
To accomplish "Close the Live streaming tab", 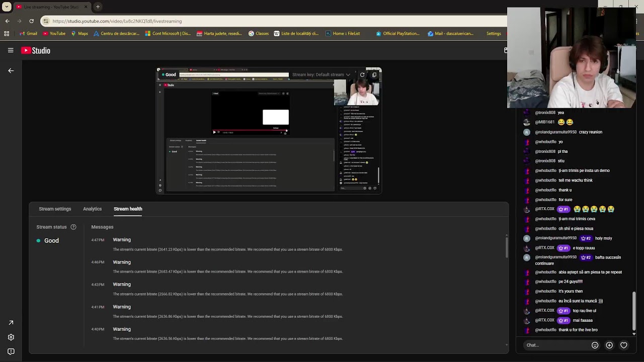I will click(86, 7).
